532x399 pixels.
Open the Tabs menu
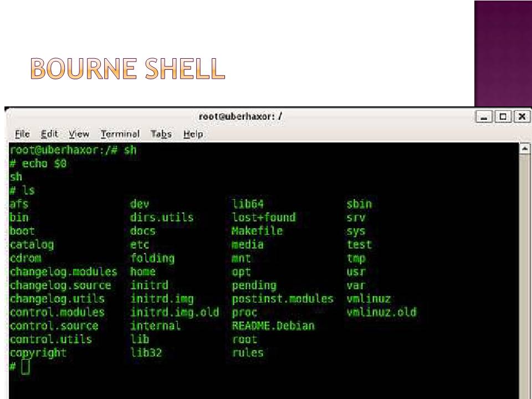pyautogui.click(x=161, y=134)
